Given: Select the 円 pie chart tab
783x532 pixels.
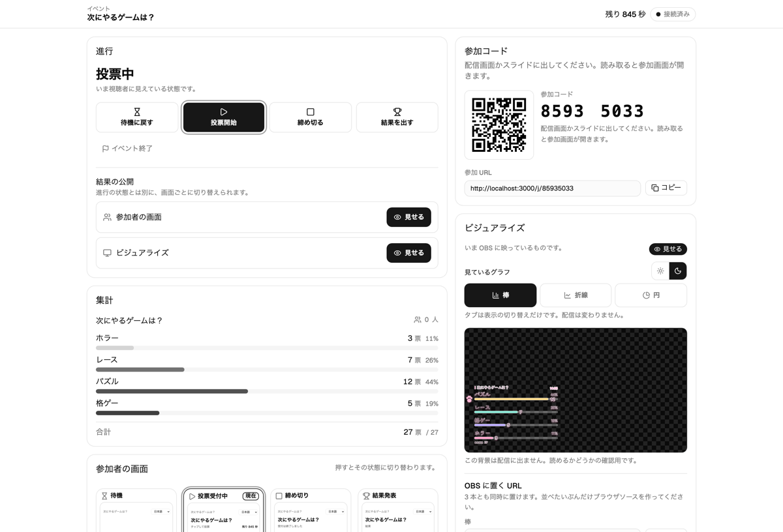Looking at the screenshot, I should pyautogui.click(x=651, y=295).
